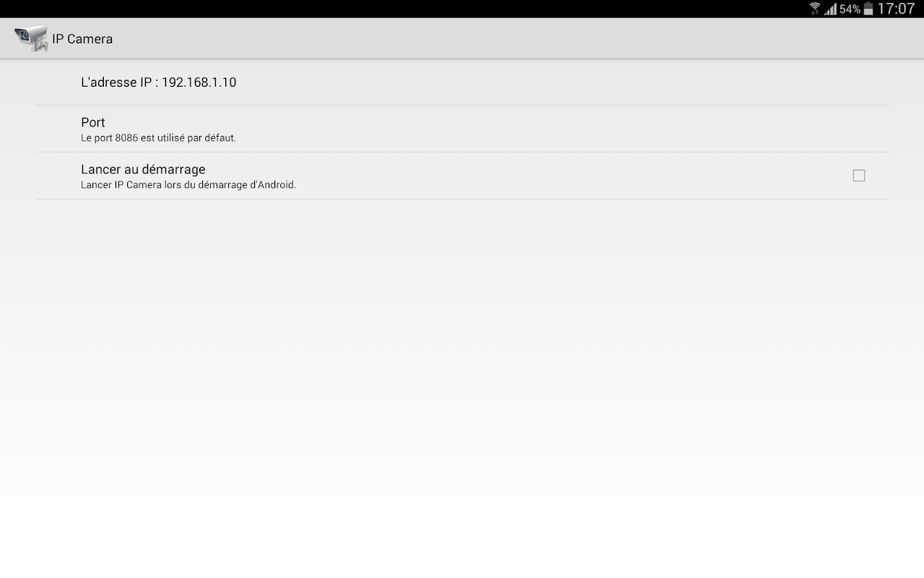Select the Lancer au démarrage title

[x=143, y=169]
